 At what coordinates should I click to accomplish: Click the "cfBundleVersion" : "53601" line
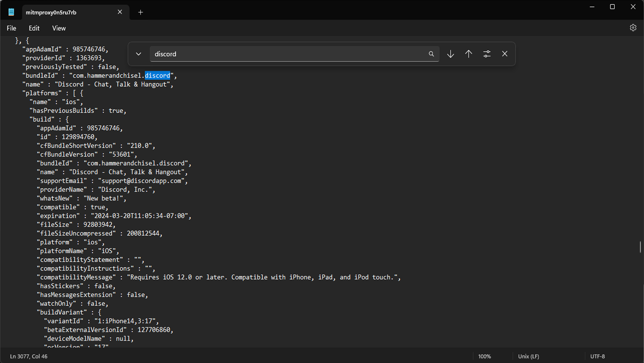[x=87, y=154]
